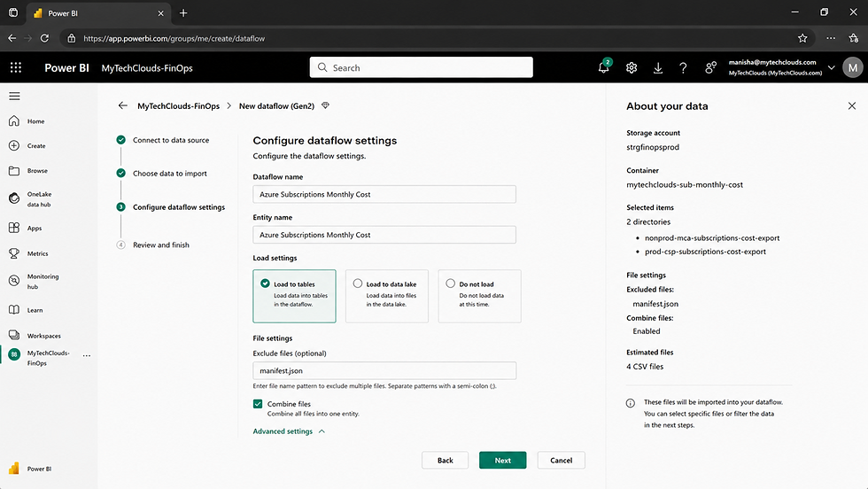Open the app launcher waffle icon
This screenshot has width=868, height=489.
pos(16,67)
